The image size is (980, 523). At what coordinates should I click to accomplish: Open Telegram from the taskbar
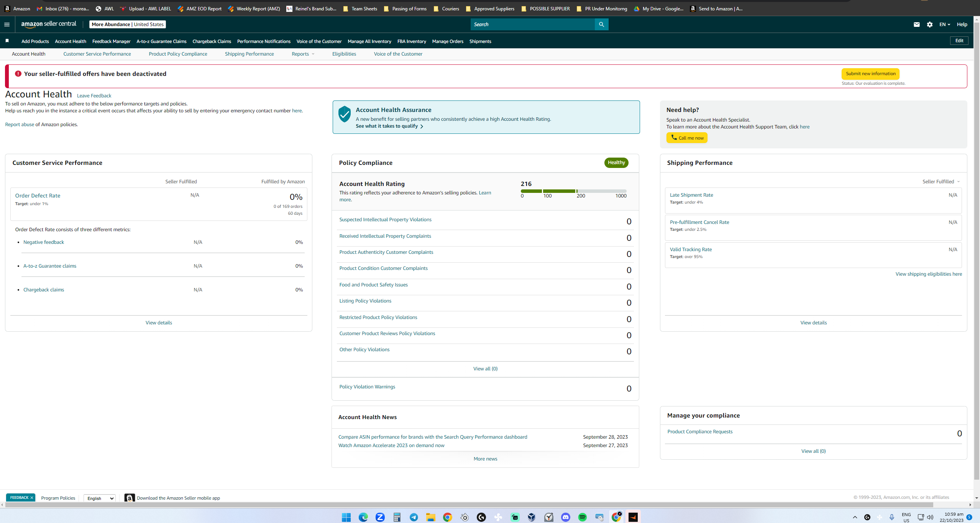414,517
